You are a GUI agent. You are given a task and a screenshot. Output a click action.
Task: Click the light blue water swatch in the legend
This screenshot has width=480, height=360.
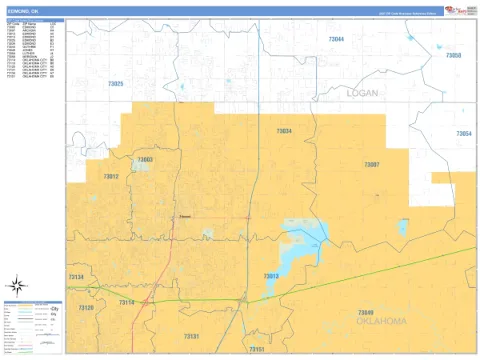point(25,312)
